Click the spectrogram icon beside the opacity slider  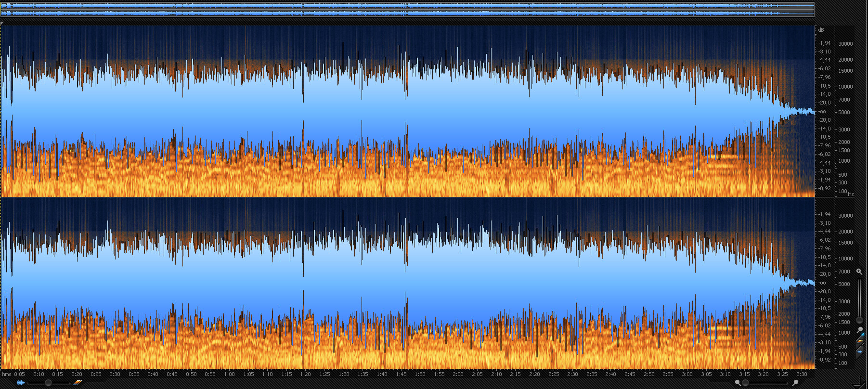click(x=78, y=383)
